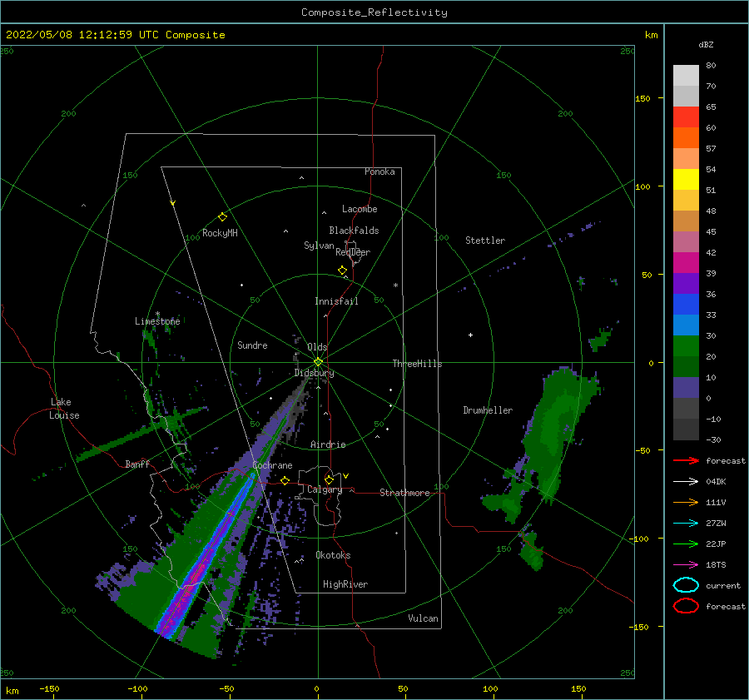Click the cyan 27ZW arrow icon
Image resolution: width=749 pixels, height=700 pixels.
(686, 524)
